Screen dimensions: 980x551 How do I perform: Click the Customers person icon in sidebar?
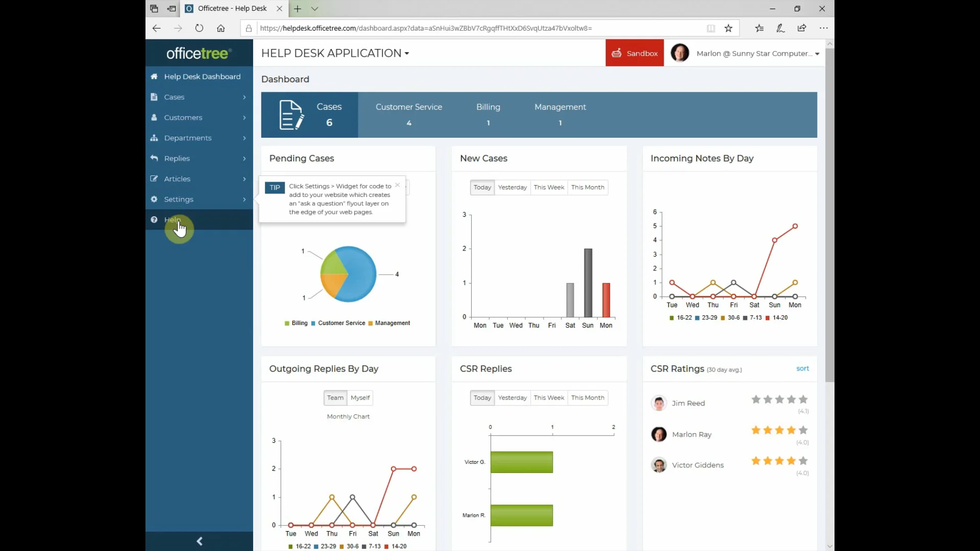tap(154, 117)
